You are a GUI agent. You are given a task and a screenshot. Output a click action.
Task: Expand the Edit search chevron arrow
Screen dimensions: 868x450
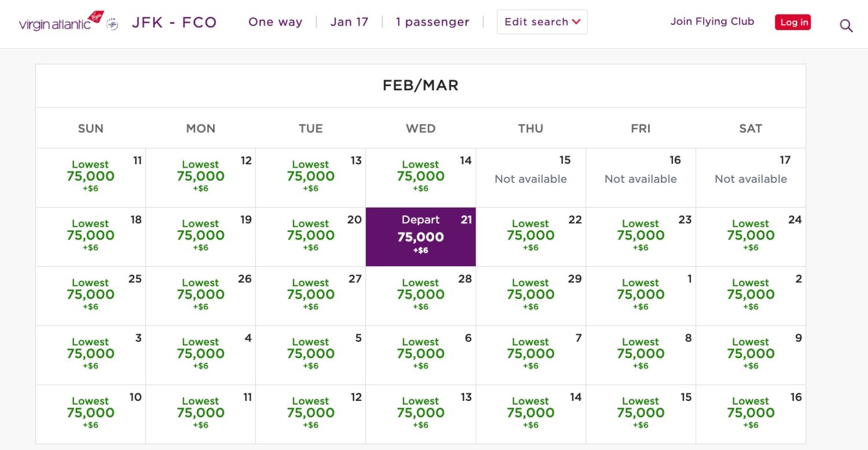pyautogui.click(x=576, y=22)
